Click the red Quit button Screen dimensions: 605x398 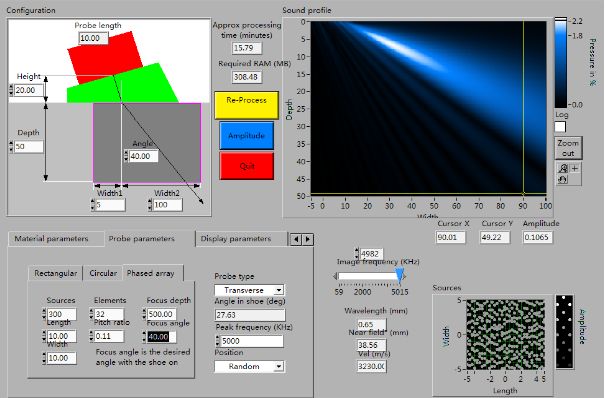pos(247,166)
